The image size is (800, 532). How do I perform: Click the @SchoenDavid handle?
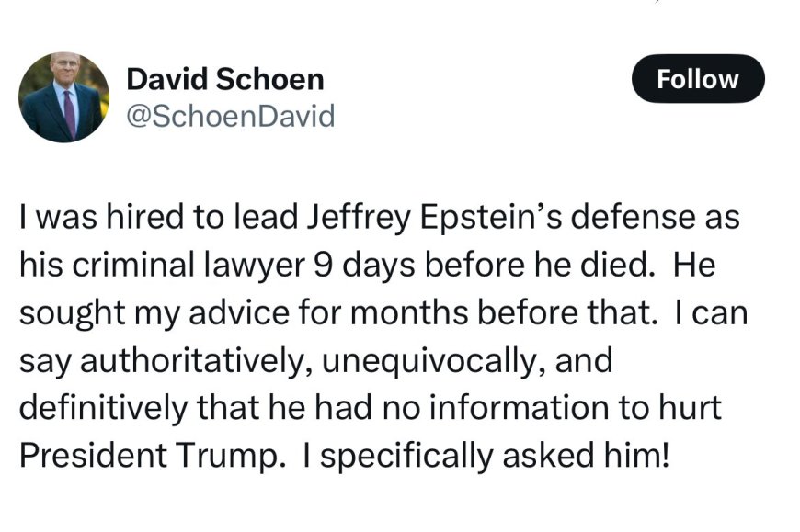(230, 117)
